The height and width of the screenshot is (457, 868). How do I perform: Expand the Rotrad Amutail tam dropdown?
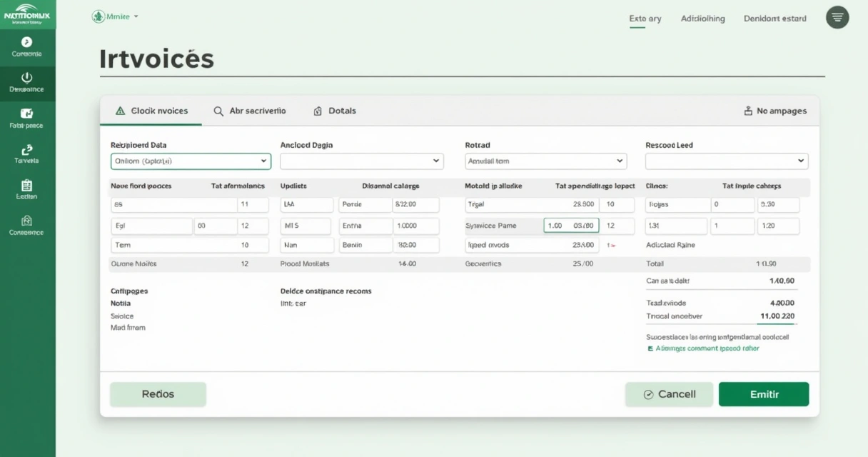(545, 161)
